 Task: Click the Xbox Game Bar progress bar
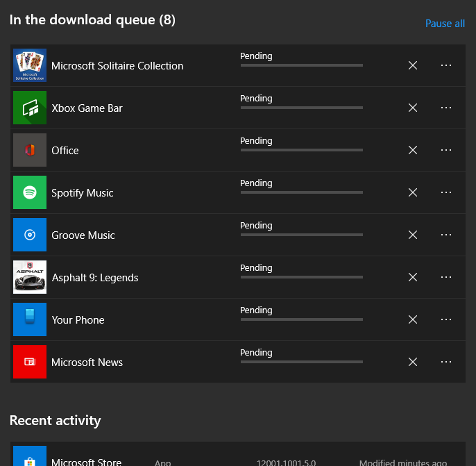[x=302, y=108]
